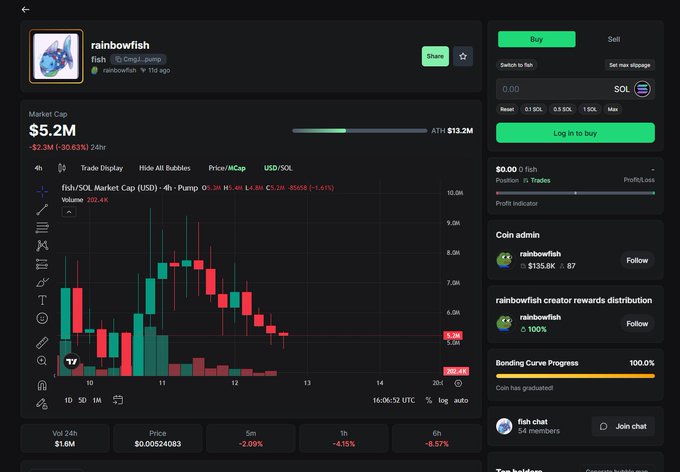Click the 5.2M price axis label
This screenshot has width=680, height=472.
click(453, 335)
